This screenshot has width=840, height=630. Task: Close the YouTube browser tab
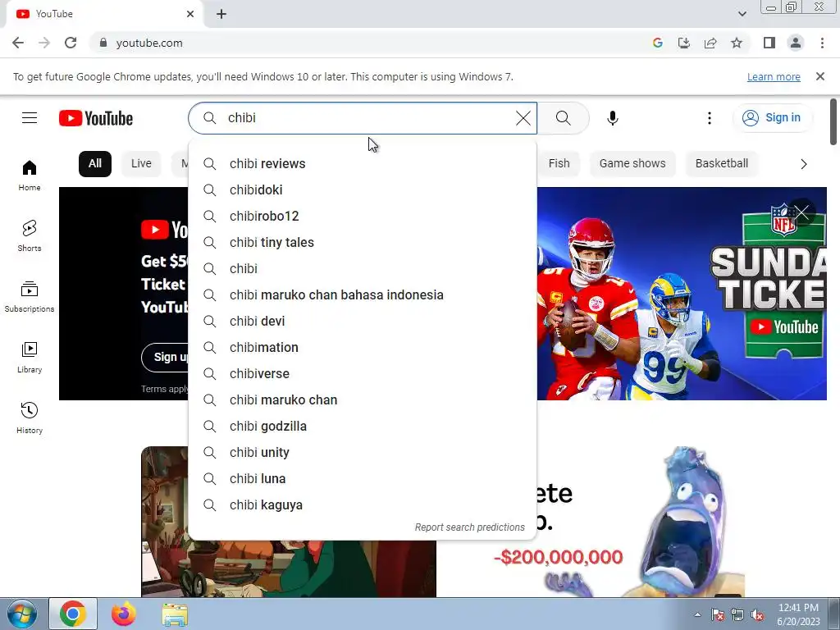pos(190,14)
